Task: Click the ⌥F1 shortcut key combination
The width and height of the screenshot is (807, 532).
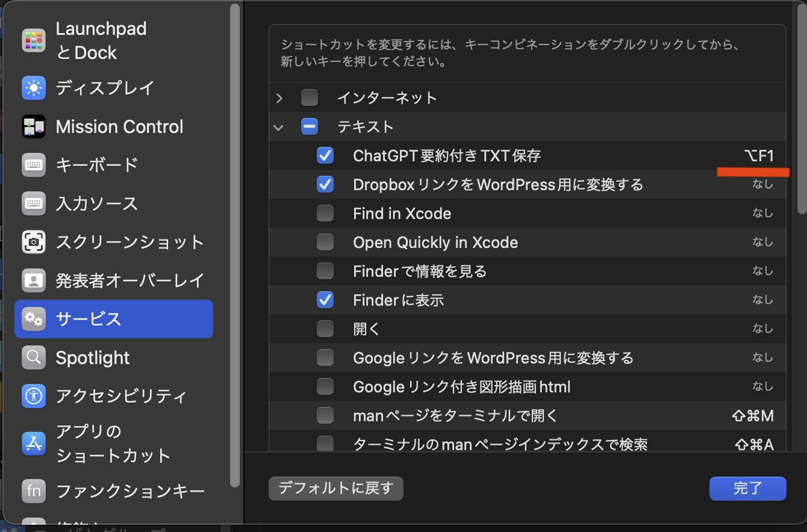Action: pos(758,156)
